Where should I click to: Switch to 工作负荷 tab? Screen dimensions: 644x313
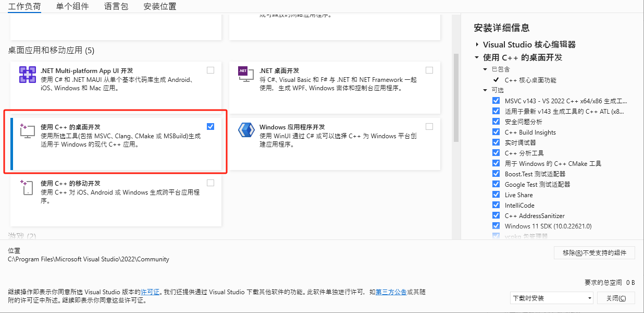coord(24,6)
